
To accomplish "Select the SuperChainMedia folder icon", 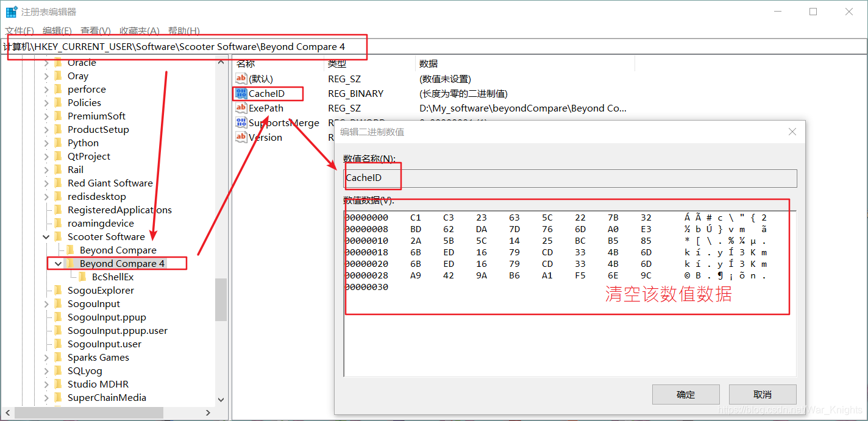I will tap(59, 398).
